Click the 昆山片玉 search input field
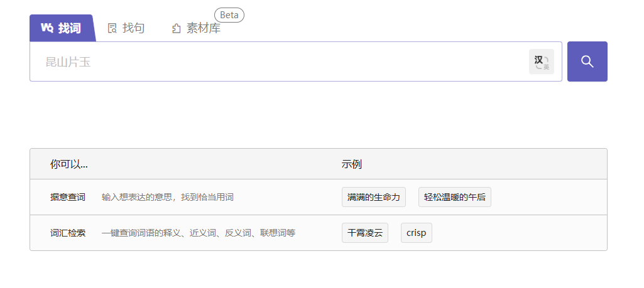 coord(296,61)
